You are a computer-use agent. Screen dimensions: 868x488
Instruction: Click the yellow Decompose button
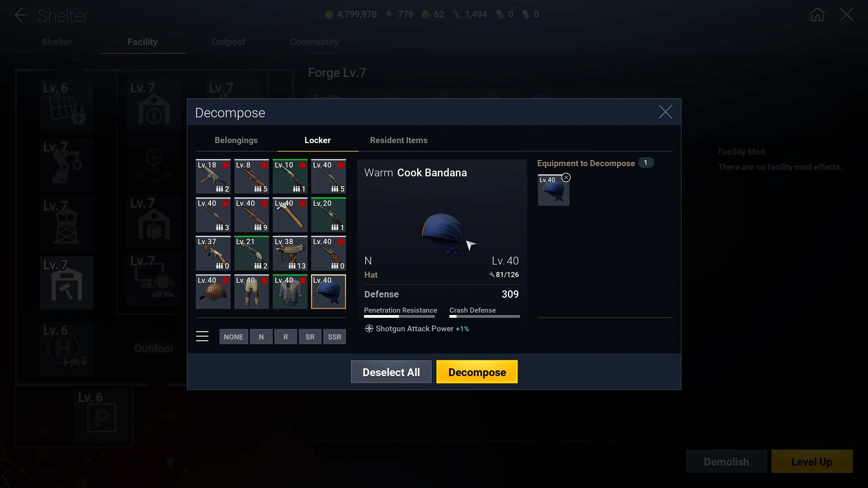477,372
